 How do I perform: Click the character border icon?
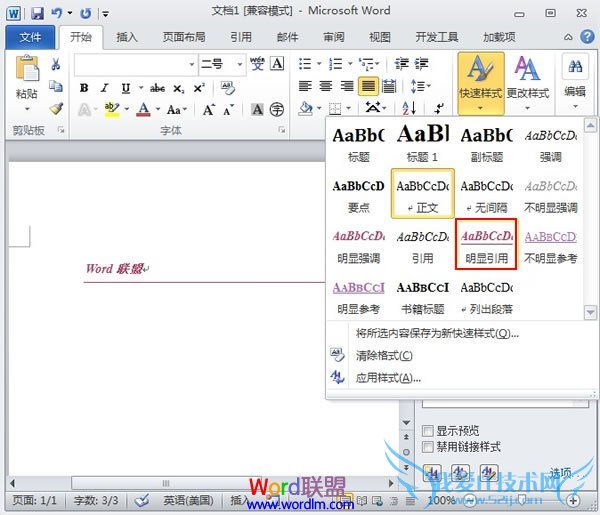(x=277, y=63)
